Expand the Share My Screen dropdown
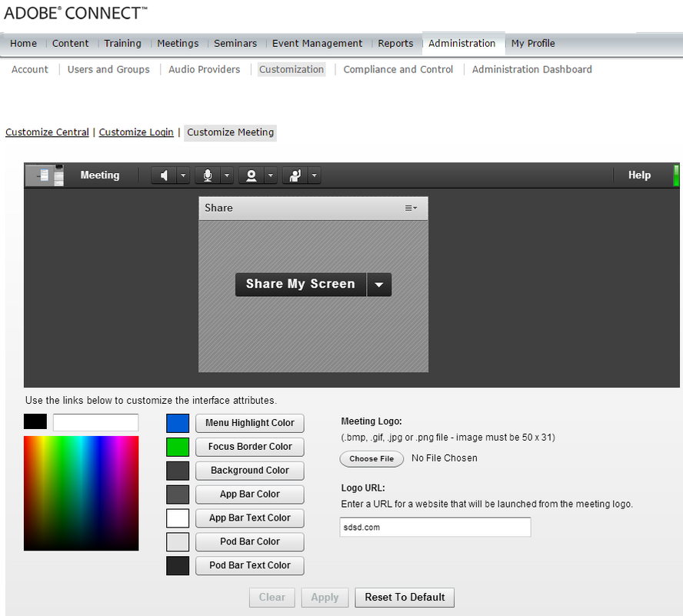This screenshot has height=616, width=683. [378, 284]
